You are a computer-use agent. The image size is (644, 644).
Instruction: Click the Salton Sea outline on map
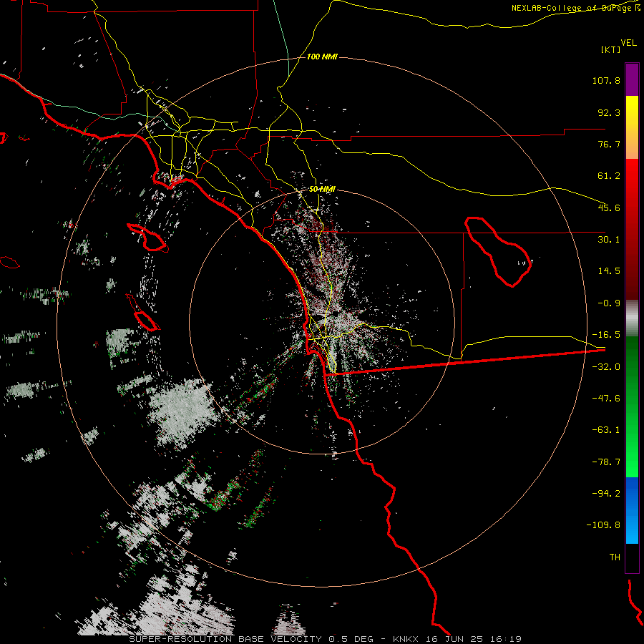click(498, 251)
